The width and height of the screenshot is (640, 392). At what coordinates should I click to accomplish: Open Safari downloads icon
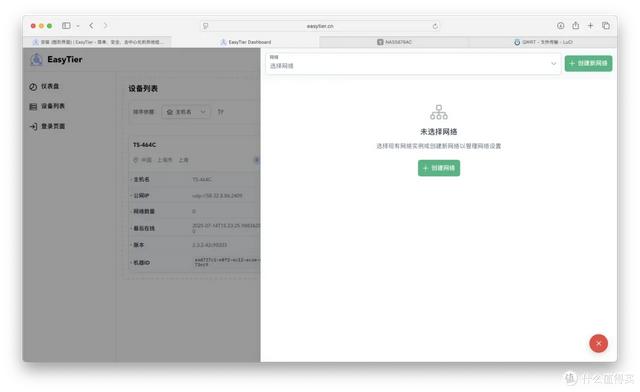(560, 26)
